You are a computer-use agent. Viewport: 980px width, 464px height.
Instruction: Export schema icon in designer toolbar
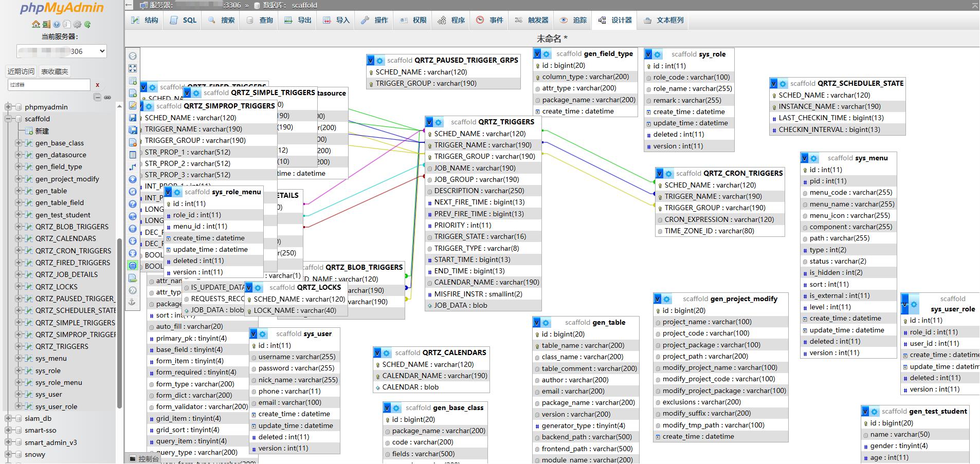[133, 278]
